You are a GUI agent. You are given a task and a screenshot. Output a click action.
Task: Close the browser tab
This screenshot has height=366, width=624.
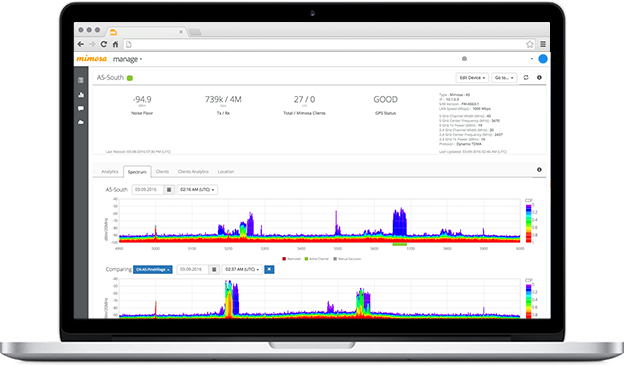coord(181,32)
